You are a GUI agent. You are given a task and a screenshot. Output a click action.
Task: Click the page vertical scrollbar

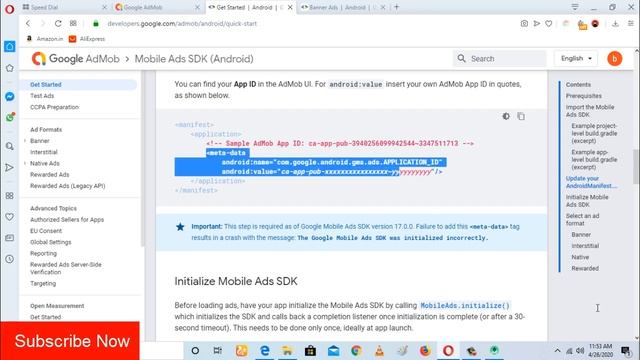(636, 167)
